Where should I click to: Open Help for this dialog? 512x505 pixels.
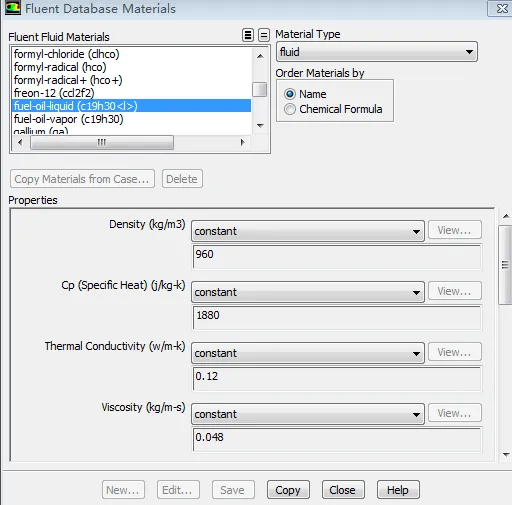tap(398, 490)
